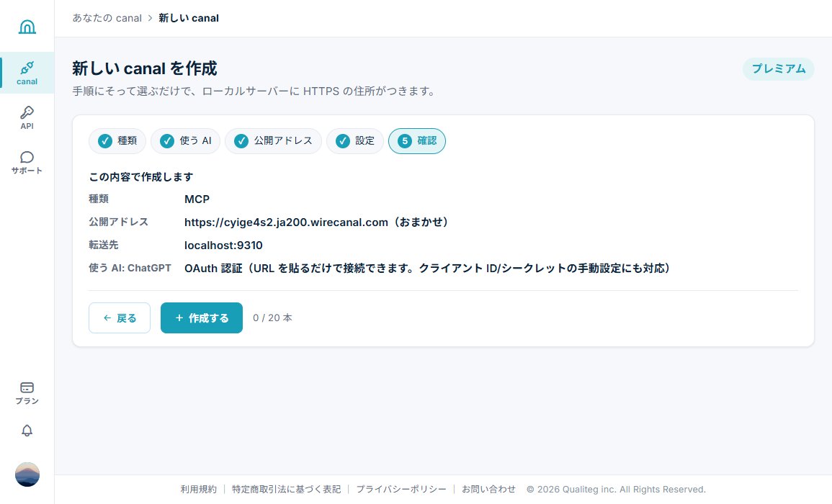Open the wirecanal home logo icon
832x504 pixels.
tap(27, 27)
